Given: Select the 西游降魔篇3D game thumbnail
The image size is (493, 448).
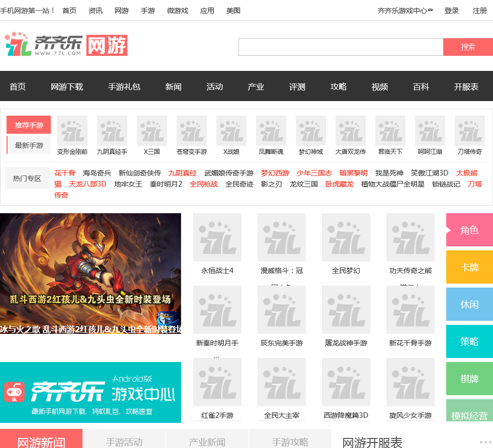Looking at the screenshot, I should [x=346, y=382].
